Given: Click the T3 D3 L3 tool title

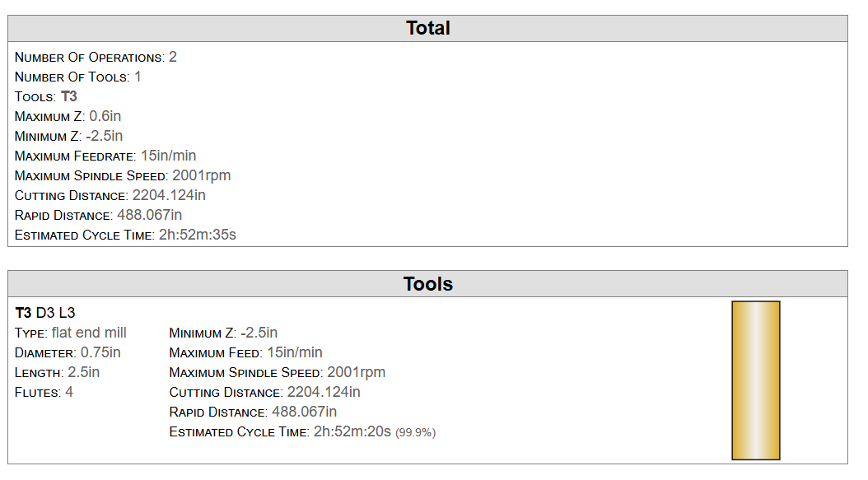Looking at the screenshot, I should pos(45,313).
